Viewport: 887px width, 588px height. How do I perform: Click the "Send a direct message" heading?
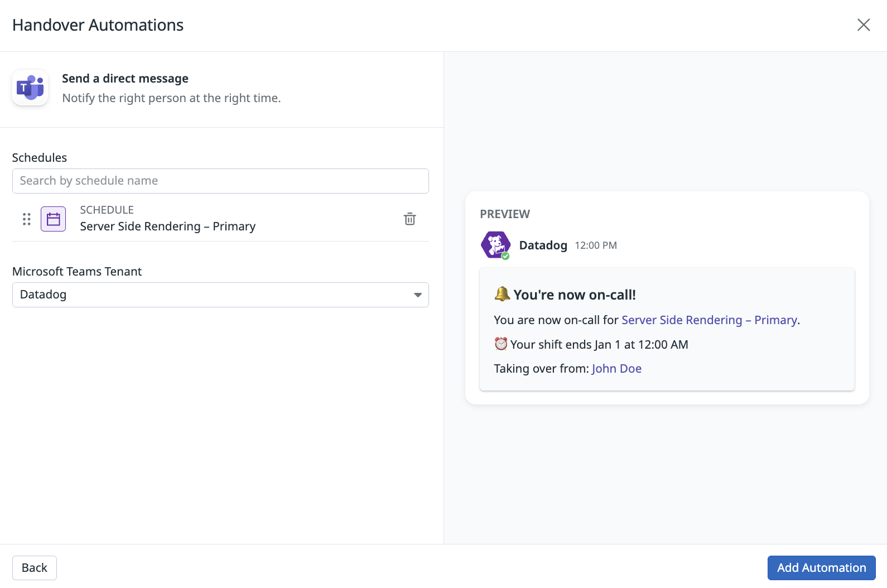pyautogui.click(x=125, y=79)
